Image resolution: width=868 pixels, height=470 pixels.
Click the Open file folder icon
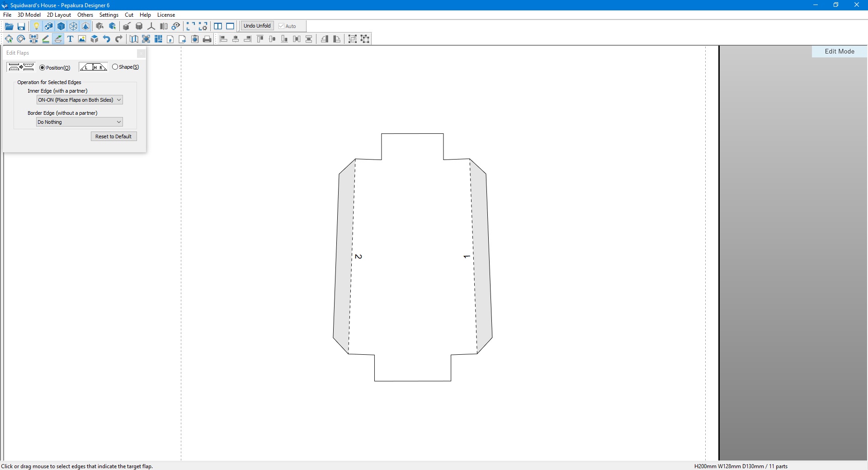pos(9,26)
